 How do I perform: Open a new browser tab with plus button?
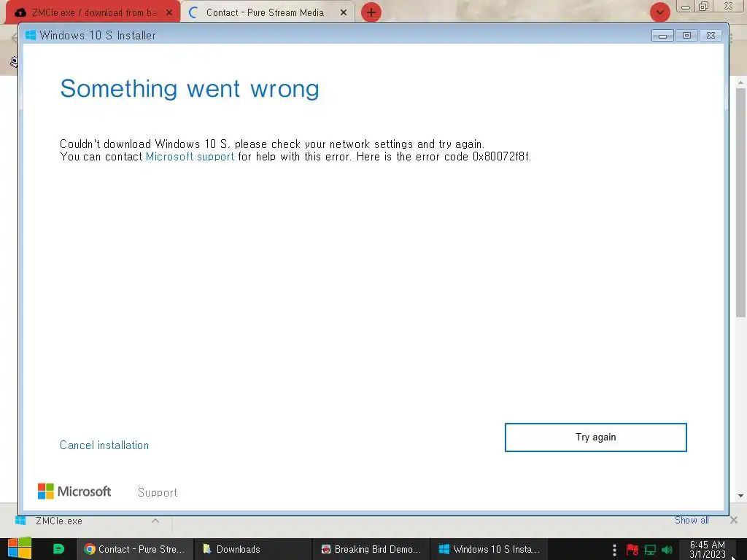tap(371, 12)
